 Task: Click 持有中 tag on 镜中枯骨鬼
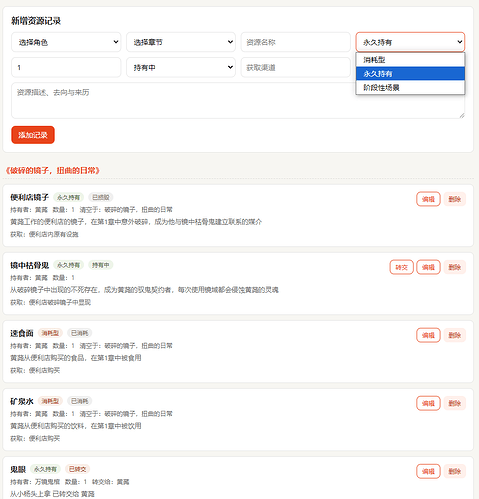[x=101, y=265]
